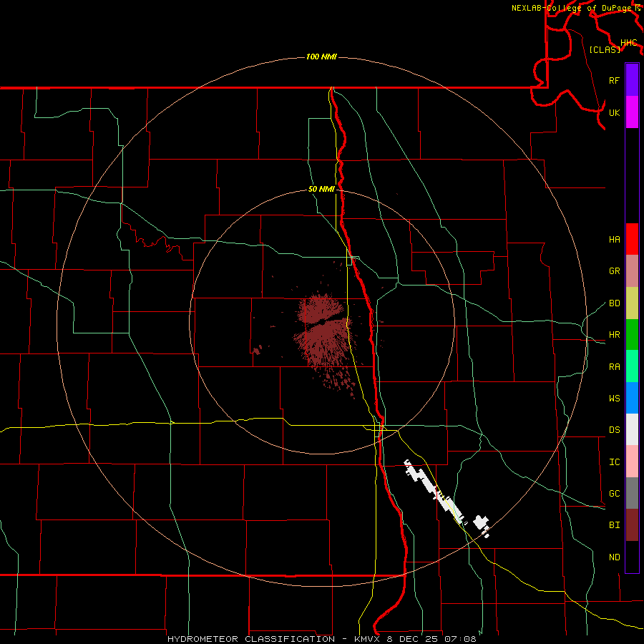The height and width of the screenshot is (644, 644).
Task: Click the BI dark red swatch
Action: point(632,525)
